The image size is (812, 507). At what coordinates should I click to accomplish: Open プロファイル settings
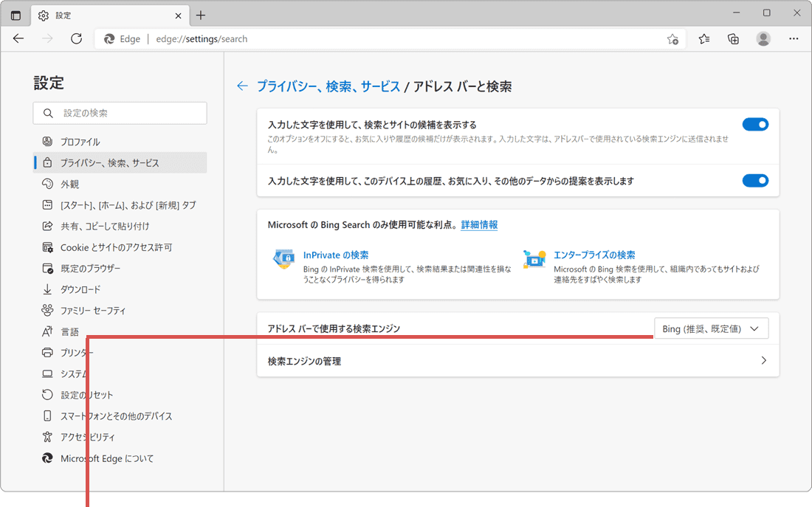[x=120, y=142]
